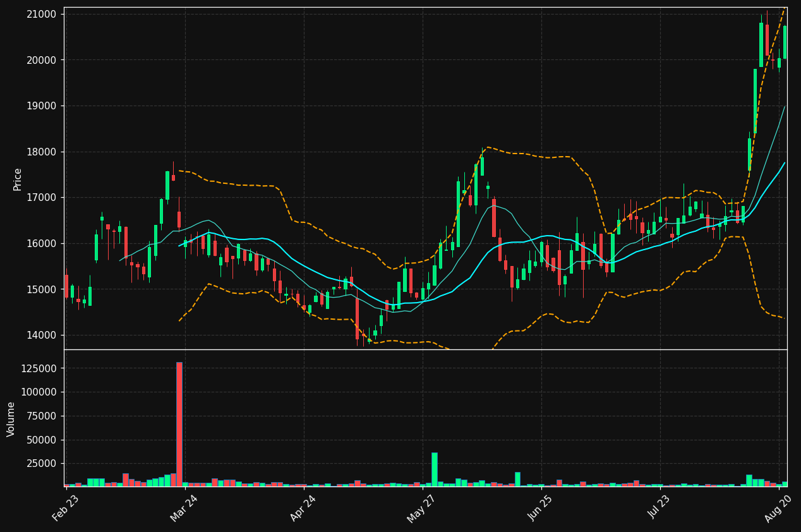Screen dimensions: 801x532
Task: Click the Aug 20 date label
Action: click(779, 508)
